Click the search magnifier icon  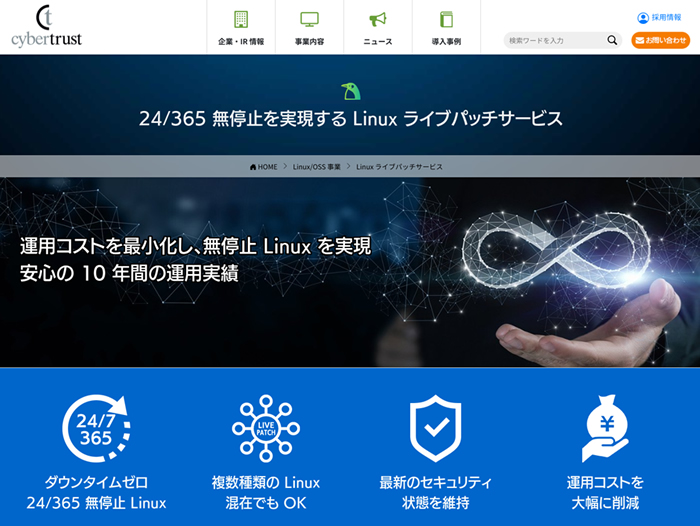(x=612, y=40)
